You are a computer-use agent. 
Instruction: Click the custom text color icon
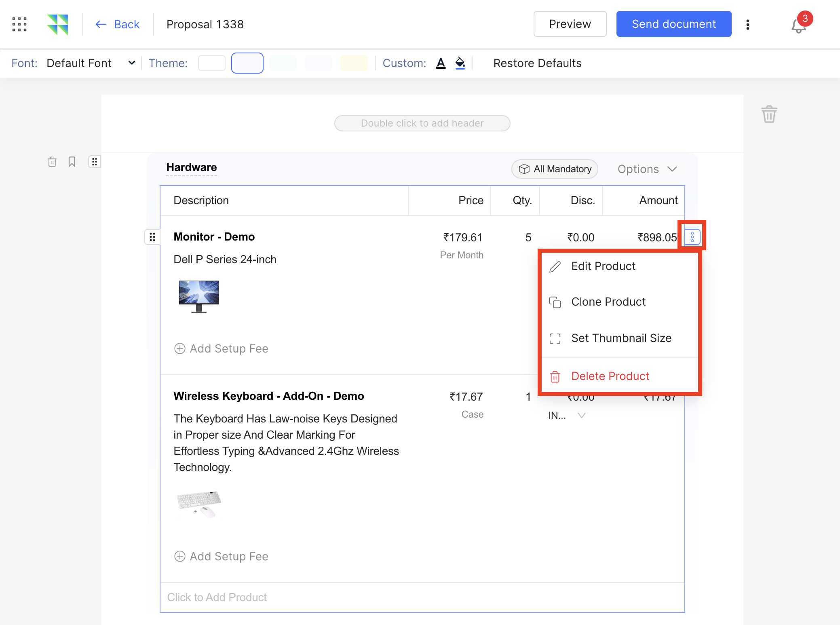pyautogui.click(x=441, y=63)
